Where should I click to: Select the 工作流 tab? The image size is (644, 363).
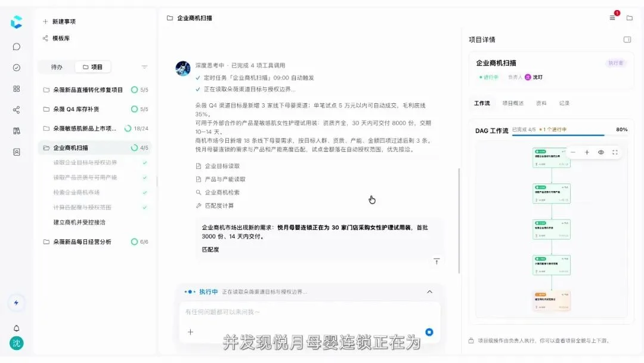tap(482, 103)
